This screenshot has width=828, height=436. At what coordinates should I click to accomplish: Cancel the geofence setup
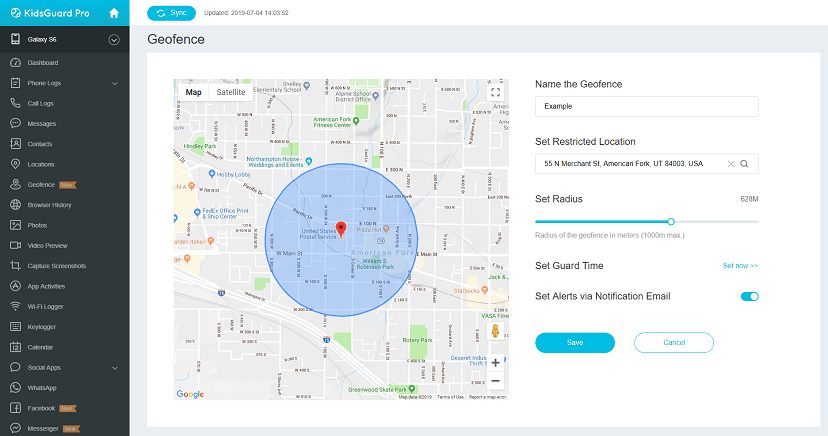[x=674, y=343]
